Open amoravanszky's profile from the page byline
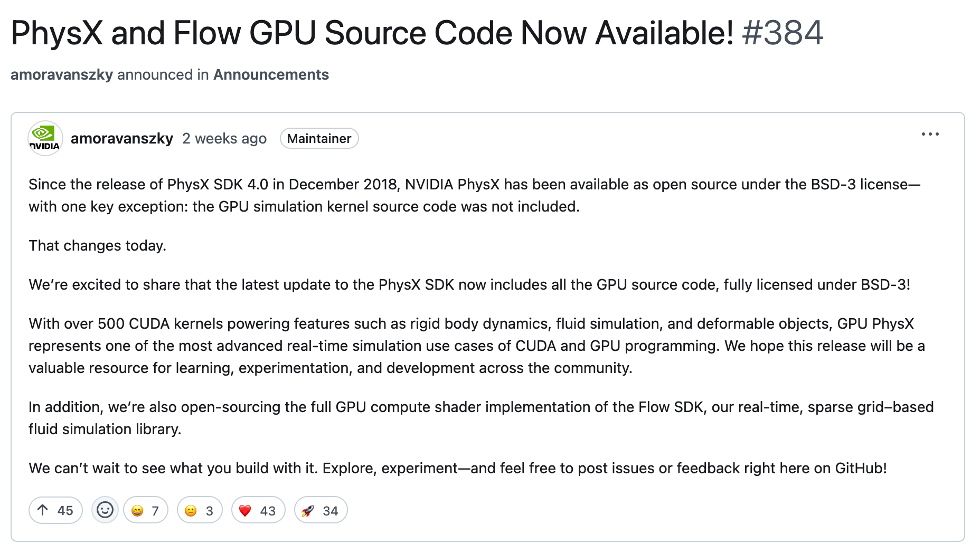 pos(61,74)
